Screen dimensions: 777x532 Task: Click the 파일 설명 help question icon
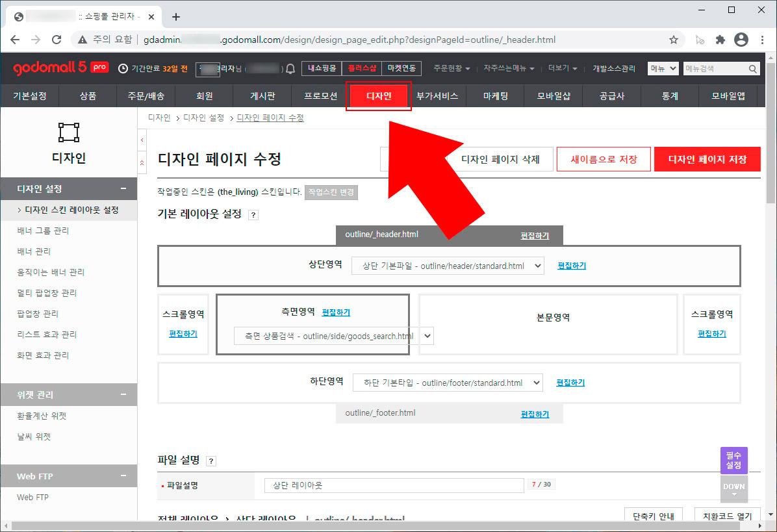click(211, 461)
